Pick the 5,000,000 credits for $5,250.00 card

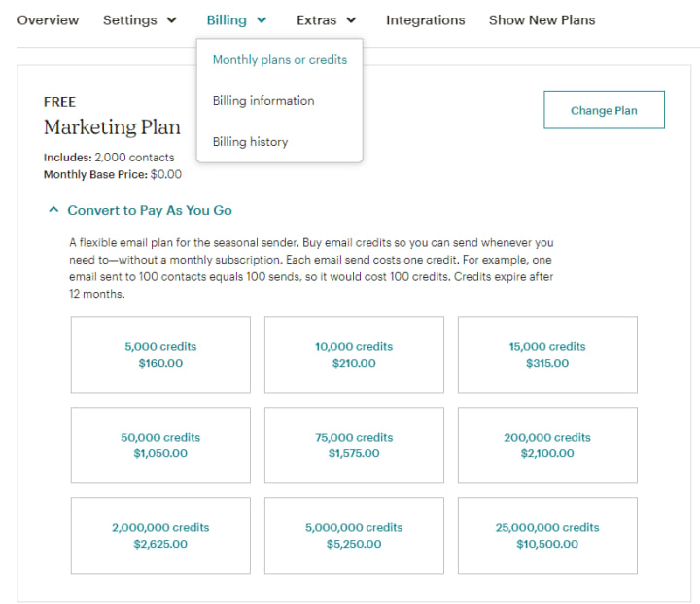354,536
